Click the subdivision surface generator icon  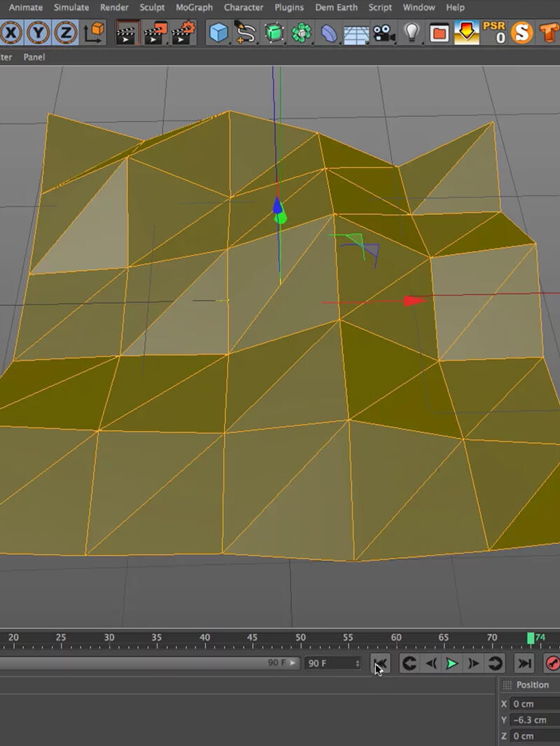pyautogui.click(x=274, y=32)
